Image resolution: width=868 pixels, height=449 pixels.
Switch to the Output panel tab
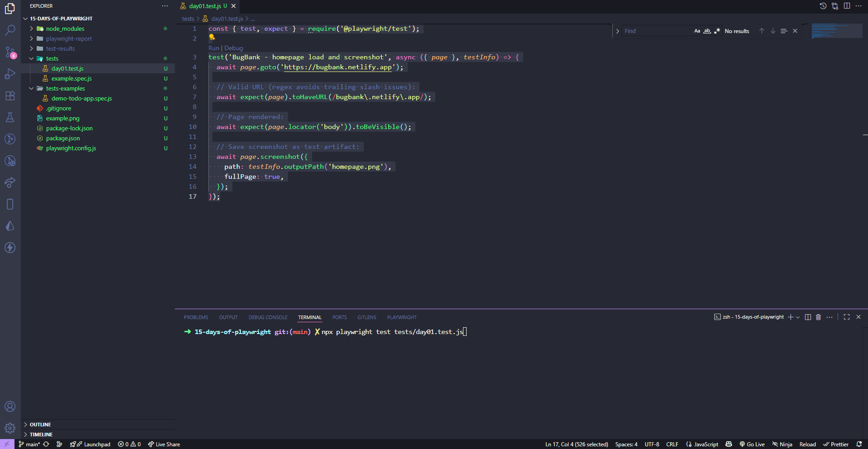228,317
